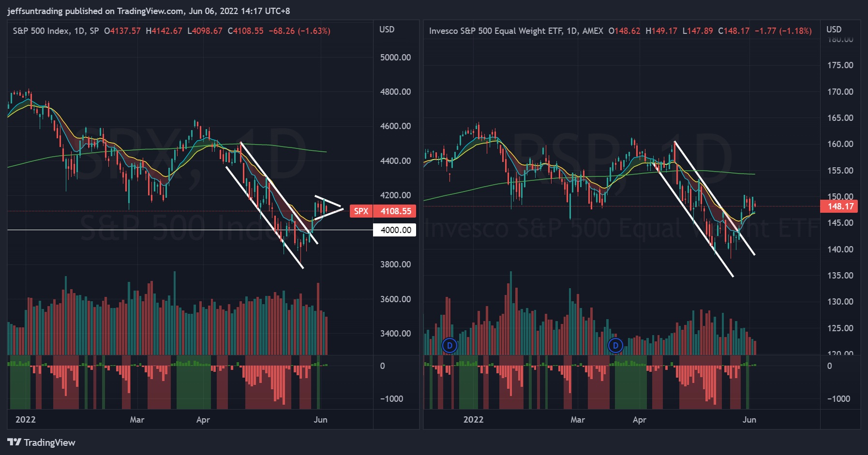Click the USD currency label on the SPX chart

coord(387,29)
